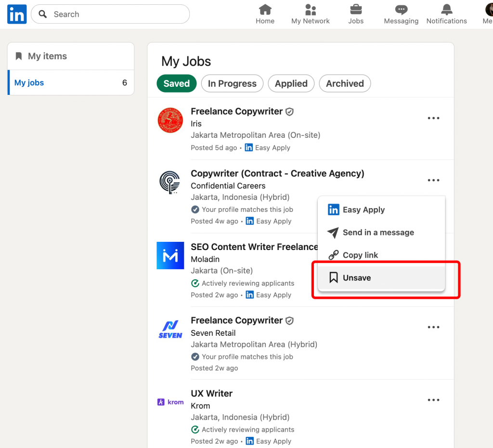
Task: Expand options menu for UX Writer job
Action: point(433,400)
